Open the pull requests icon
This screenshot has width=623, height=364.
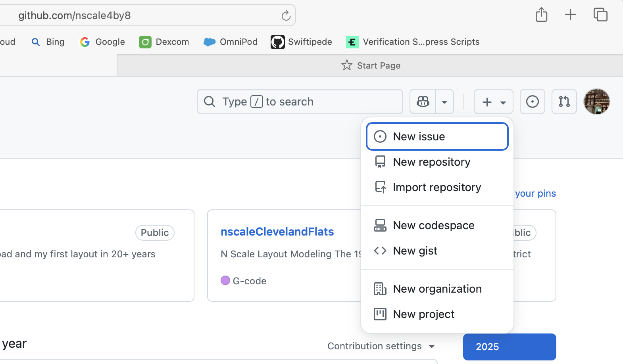564,102
